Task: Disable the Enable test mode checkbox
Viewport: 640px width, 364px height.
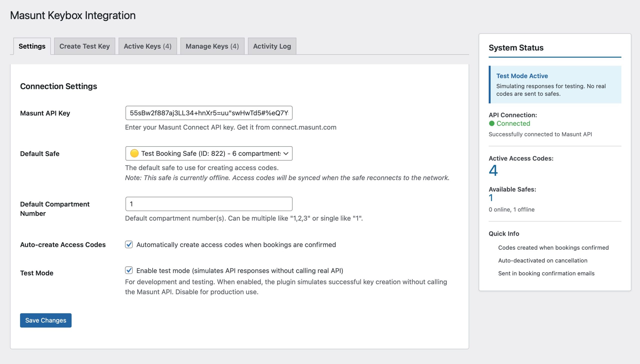Action: tap(129, 270)
